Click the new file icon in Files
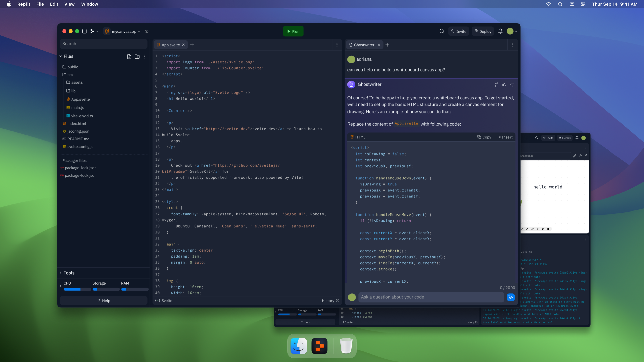The image size is (644, 362). tap(129, 57)
